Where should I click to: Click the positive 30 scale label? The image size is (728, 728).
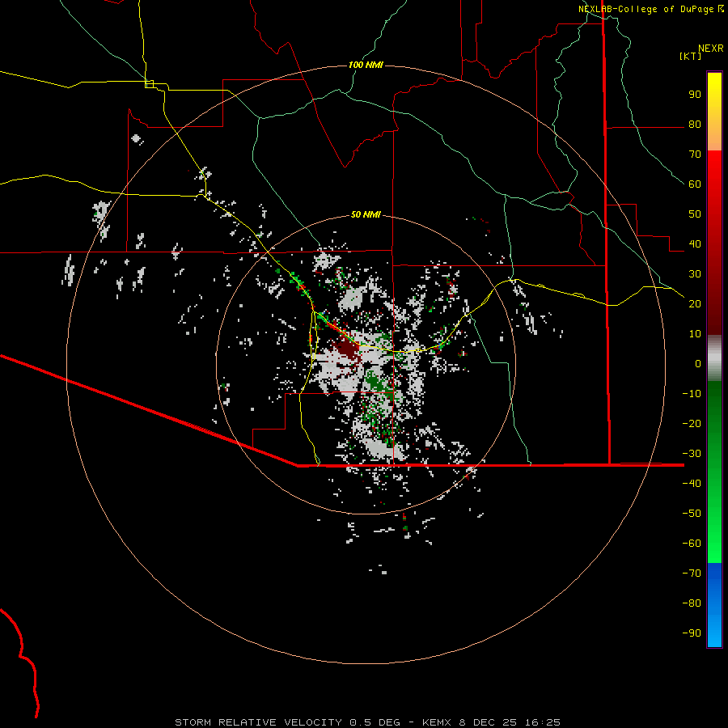tap(695, 274)
